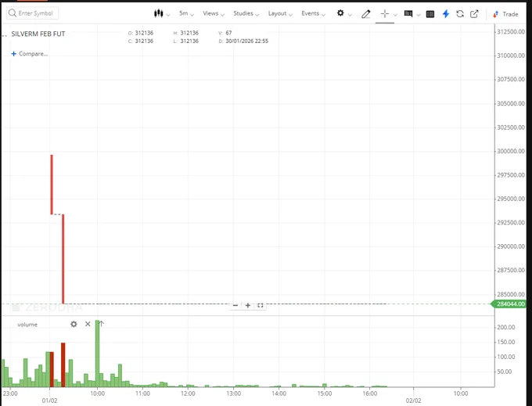Viewport: 532px width, 406px height.
Task: Zoom in with the plus button
Action: pos(248,305)
